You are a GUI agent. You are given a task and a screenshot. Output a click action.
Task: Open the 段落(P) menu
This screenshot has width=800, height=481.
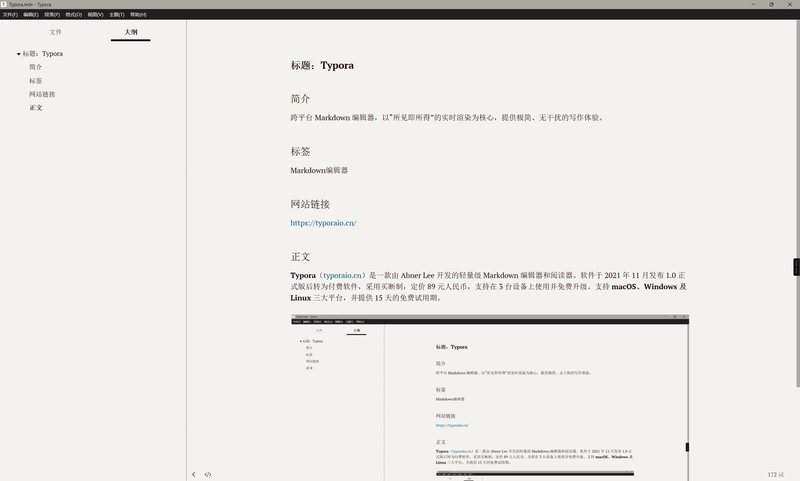52,14
